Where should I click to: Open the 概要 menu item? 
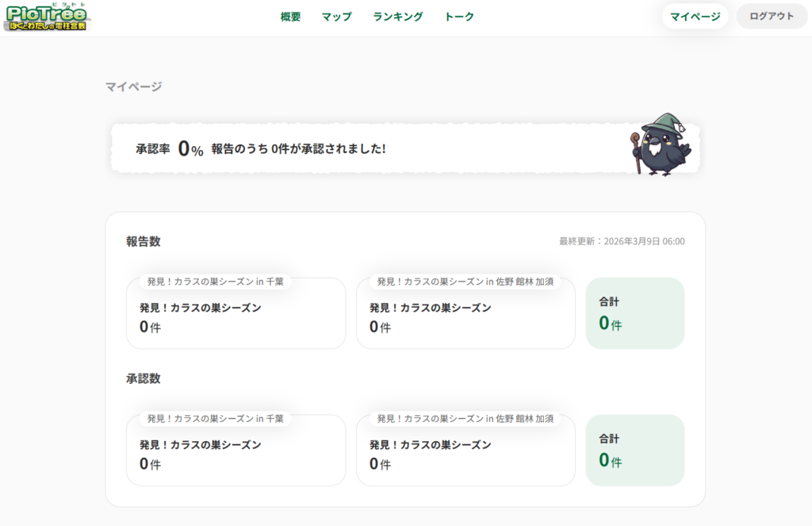pyautogui.click(x=290, y=17)
